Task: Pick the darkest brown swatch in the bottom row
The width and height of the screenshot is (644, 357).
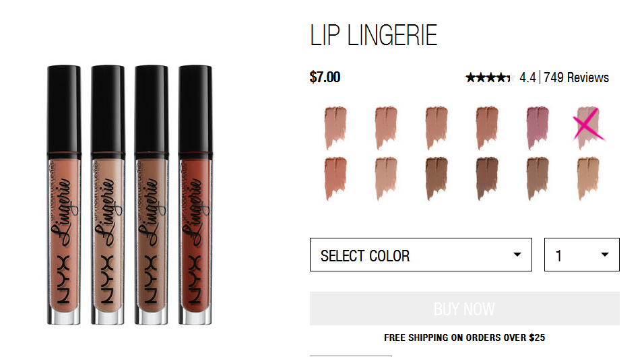Action: (x=487, y=178)
